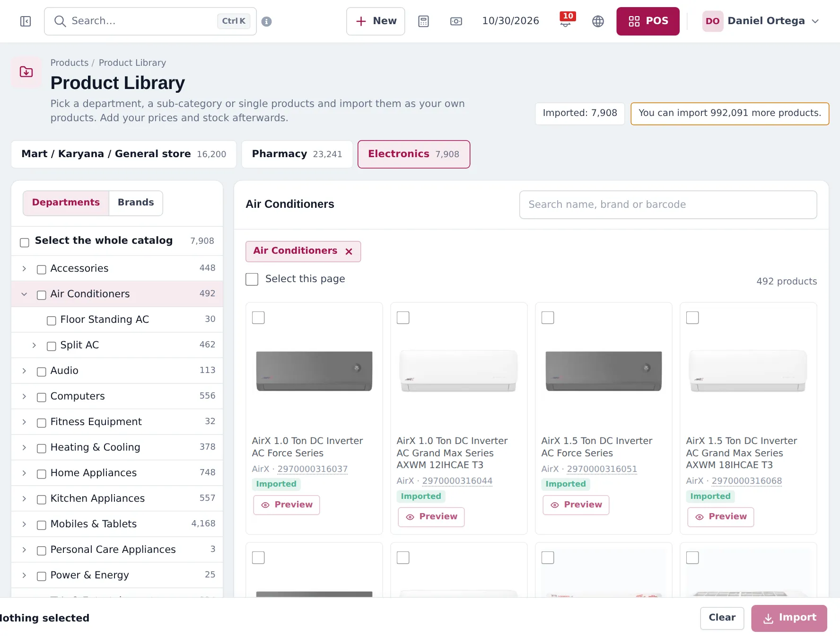
Task: Preview AirX 1.0 Ton Grand Max
Action: 431,517
